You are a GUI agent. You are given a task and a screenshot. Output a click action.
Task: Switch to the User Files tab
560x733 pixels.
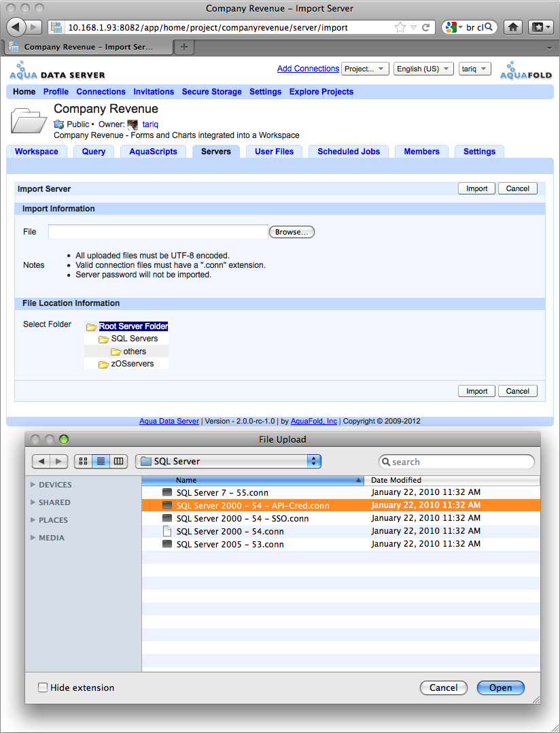[274, 152]
